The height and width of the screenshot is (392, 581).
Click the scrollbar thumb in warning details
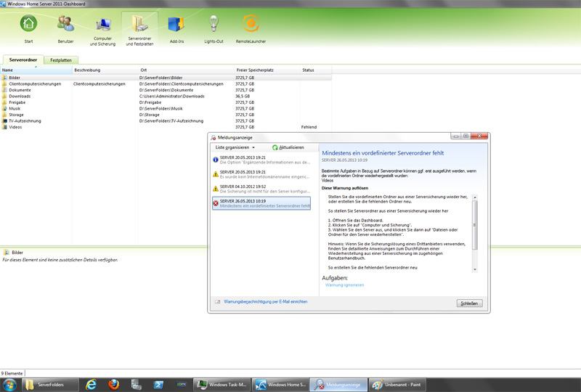point(475,224)
